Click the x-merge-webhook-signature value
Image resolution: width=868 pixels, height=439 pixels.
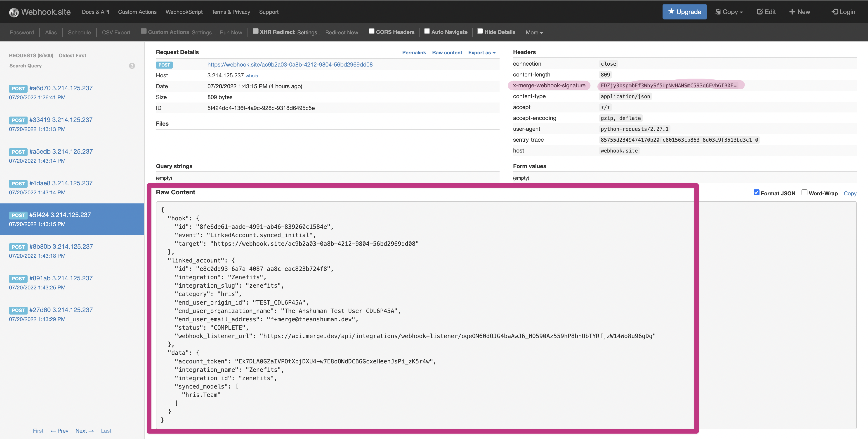(669, 85)
